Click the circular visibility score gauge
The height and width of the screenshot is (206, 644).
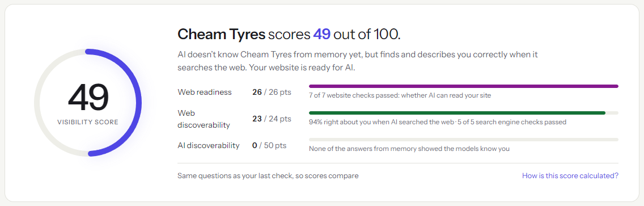[x=88, y=103]
